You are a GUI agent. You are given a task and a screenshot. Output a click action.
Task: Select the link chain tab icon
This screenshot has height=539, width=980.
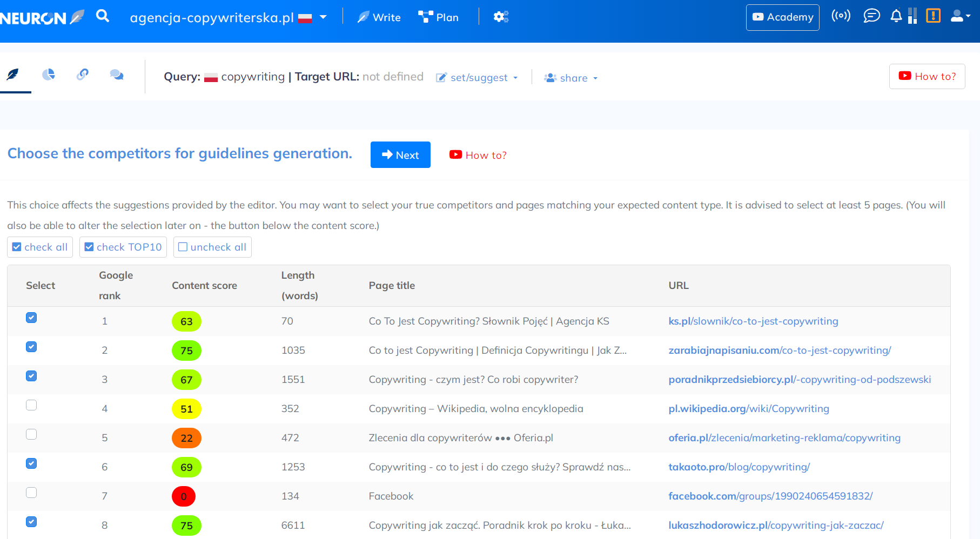(x=83, y=75)
